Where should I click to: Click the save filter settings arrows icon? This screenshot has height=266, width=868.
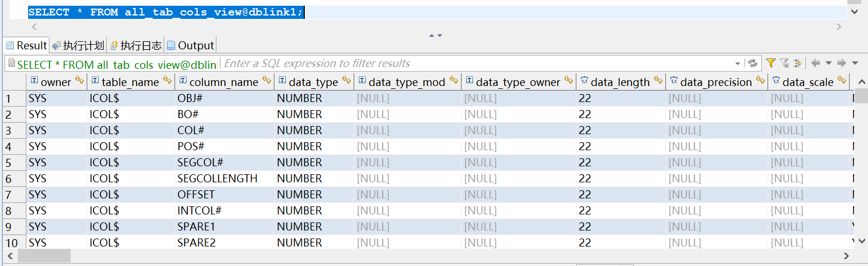click(x=797, y=63)
